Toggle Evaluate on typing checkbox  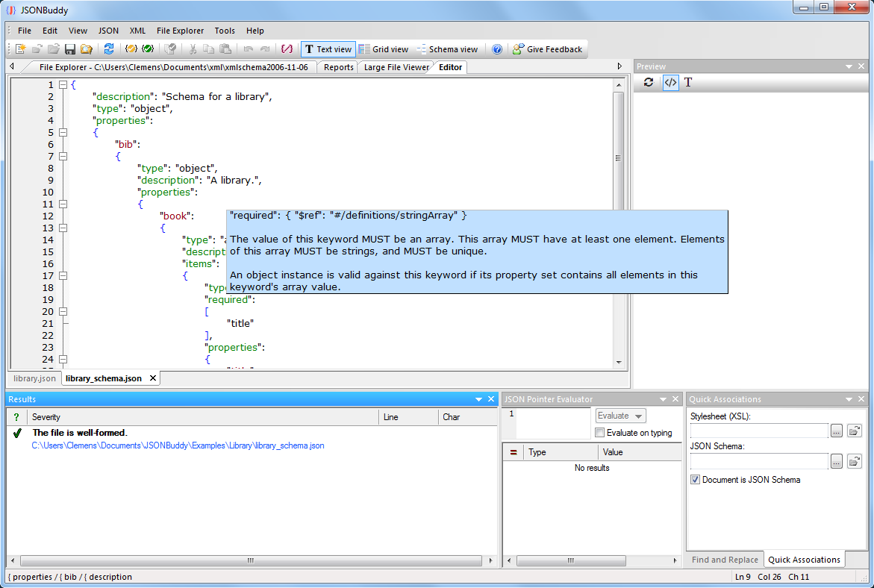click(600, 433)
